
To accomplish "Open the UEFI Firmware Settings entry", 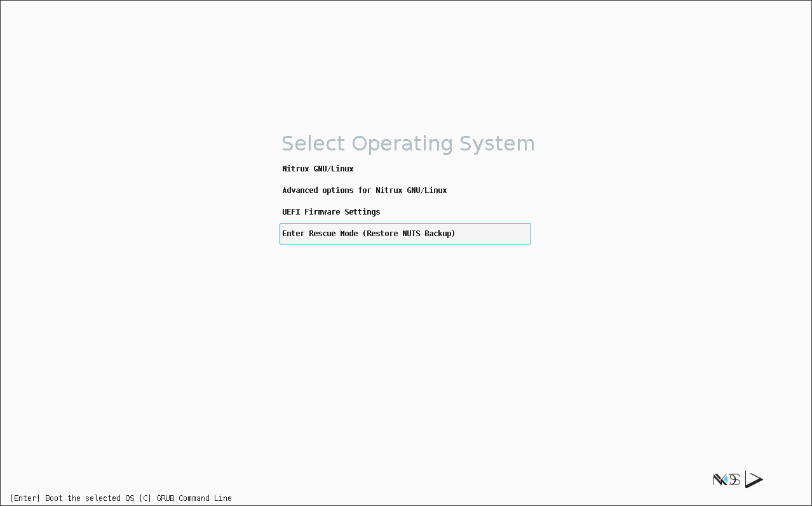I will coord(331,212).
